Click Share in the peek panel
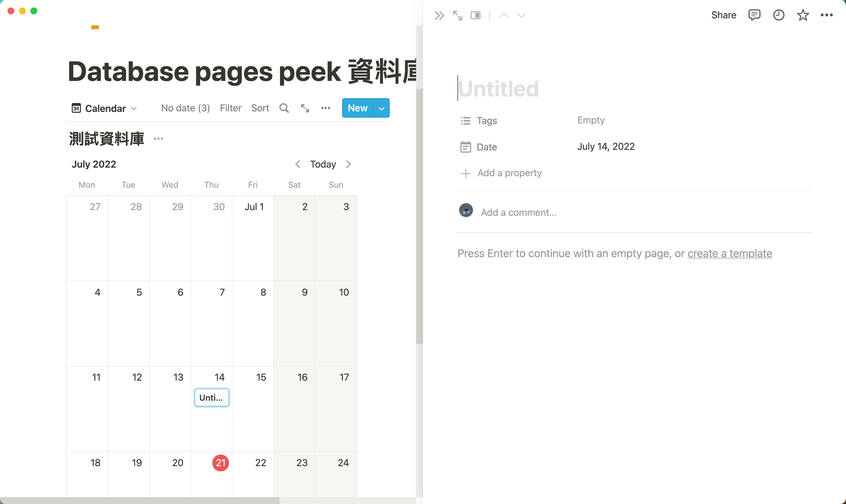The width and height of the screenshot is (846, 504). 724,15
